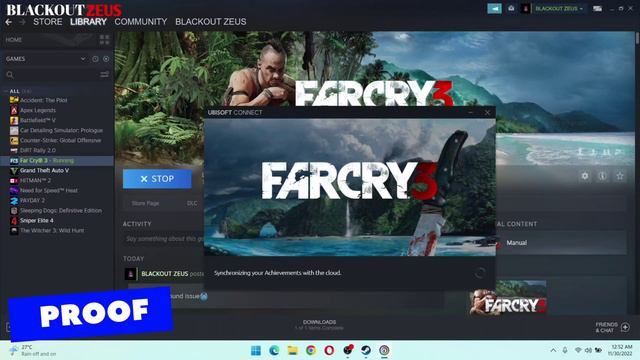Open the DLC tab

point(192,203)
